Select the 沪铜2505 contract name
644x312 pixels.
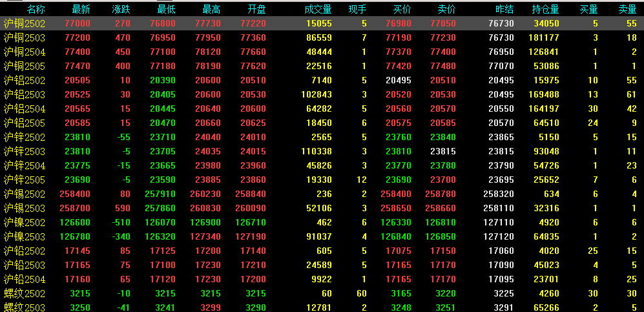(25, 66)
